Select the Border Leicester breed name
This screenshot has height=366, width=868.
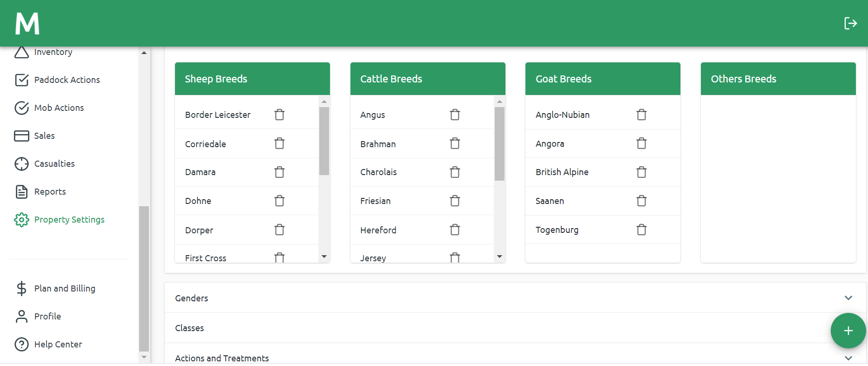pyautogui.click(x=218, y=115)
